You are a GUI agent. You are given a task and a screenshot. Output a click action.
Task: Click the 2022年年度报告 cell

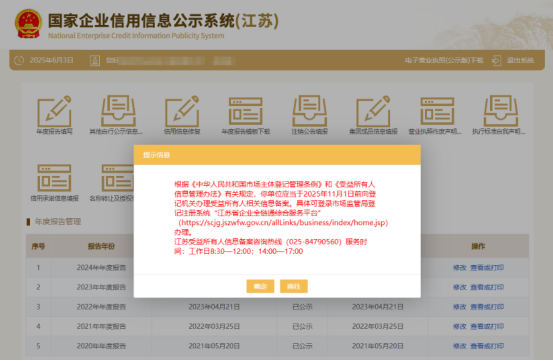101,307
